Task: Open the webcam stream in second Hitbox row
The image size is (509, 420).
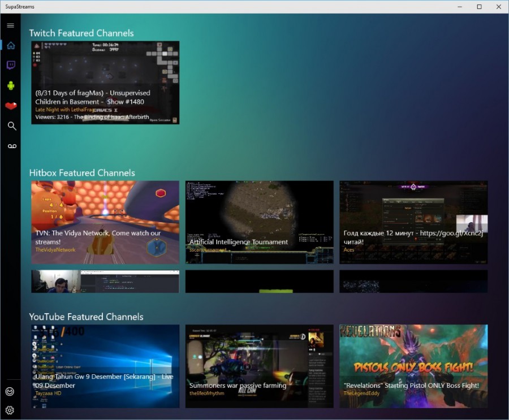Action: pos(105,281)
